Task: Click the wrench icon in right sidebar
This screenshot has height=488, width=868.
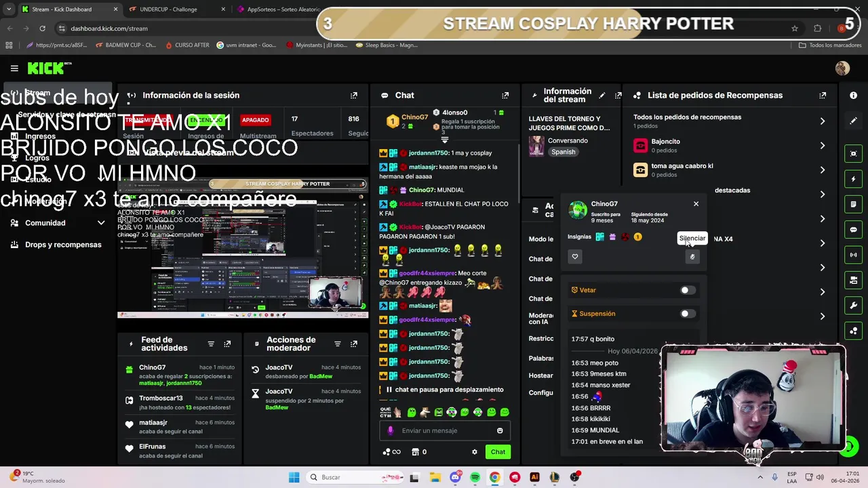Action: pyautogui.click(x=853, y=306)
